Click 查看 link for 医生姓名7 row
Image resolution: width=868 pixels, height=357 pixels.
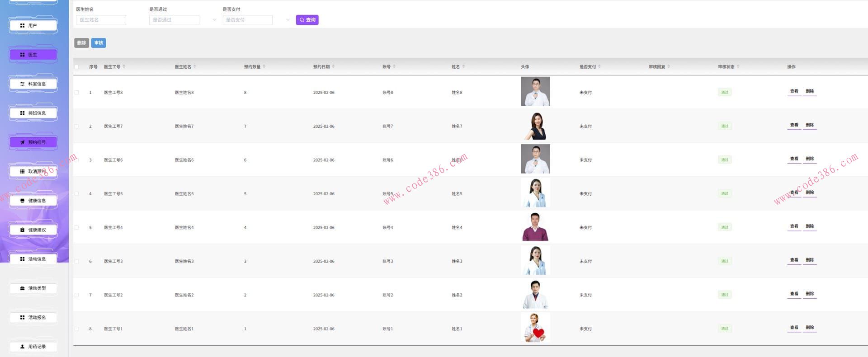point(794,125)
